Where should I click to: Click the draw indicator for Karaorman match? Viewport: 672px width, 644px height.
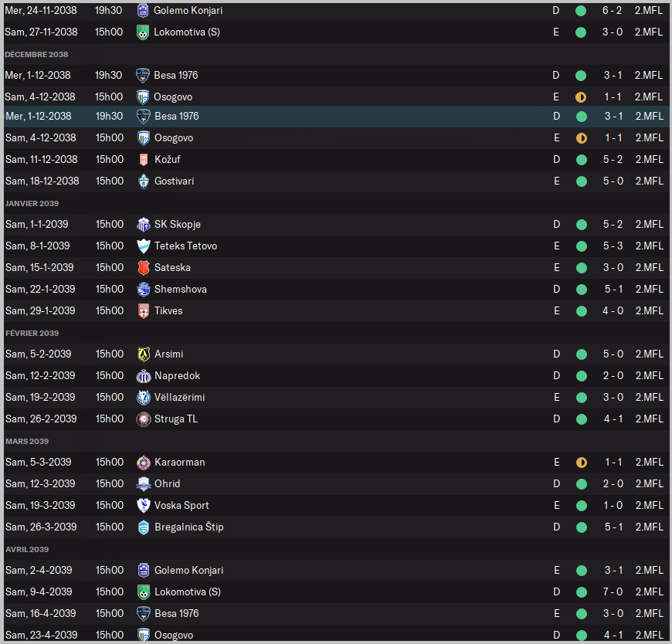[x=581, y=463]
